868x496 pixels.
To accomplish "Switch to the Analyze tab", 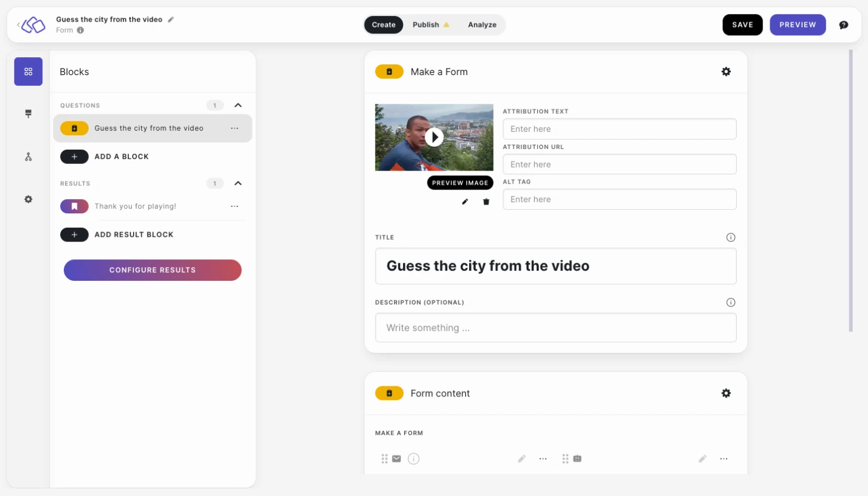I will point(482,25).
